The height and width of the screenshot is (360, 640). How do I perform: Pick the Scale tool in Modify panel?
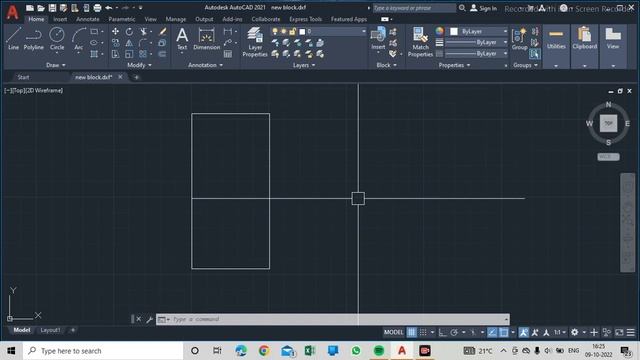[x=129, y=54]
